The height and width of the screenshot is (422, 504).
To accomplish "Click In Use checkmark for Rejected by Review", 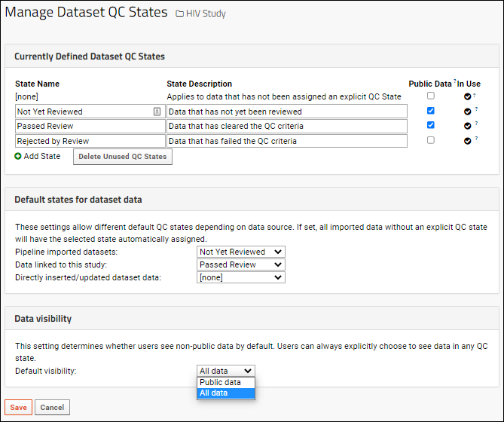I will pos(467,141).
